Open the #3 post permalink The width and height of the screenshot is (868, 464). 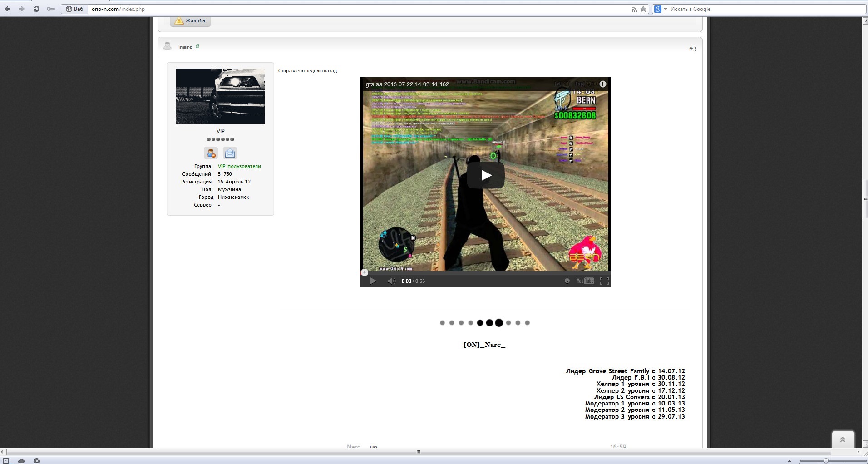(692, 49)
